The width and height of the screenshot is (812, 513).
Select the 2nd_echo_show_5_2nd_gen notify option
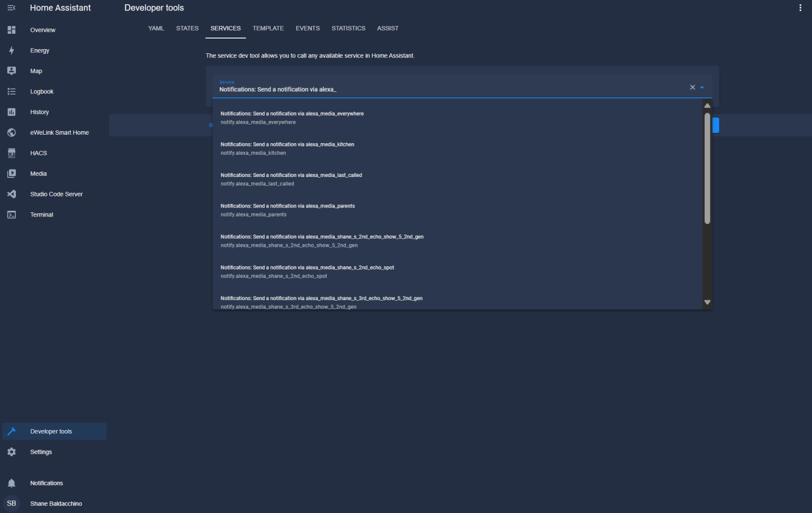tap(457, 241)
